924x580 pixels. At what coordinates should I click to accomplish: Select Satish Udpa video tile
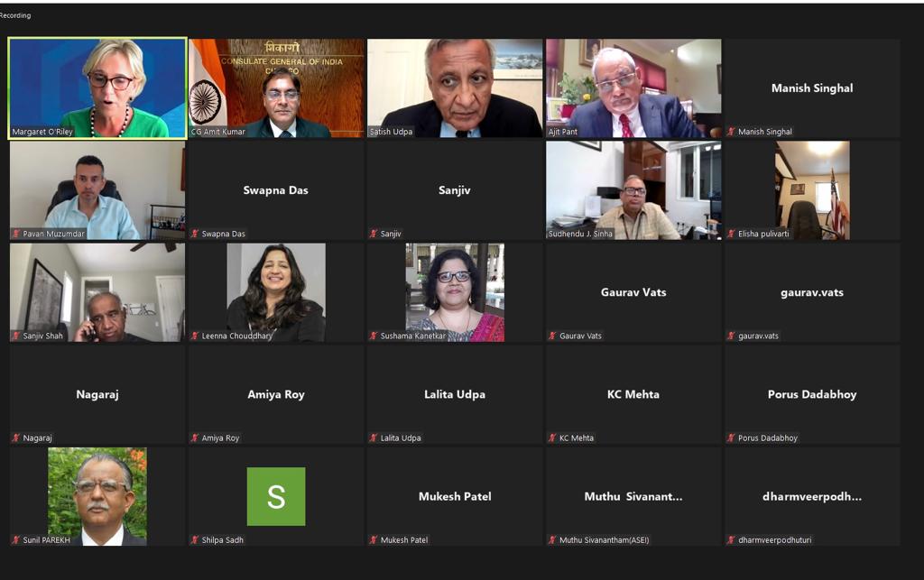(455, 88)
